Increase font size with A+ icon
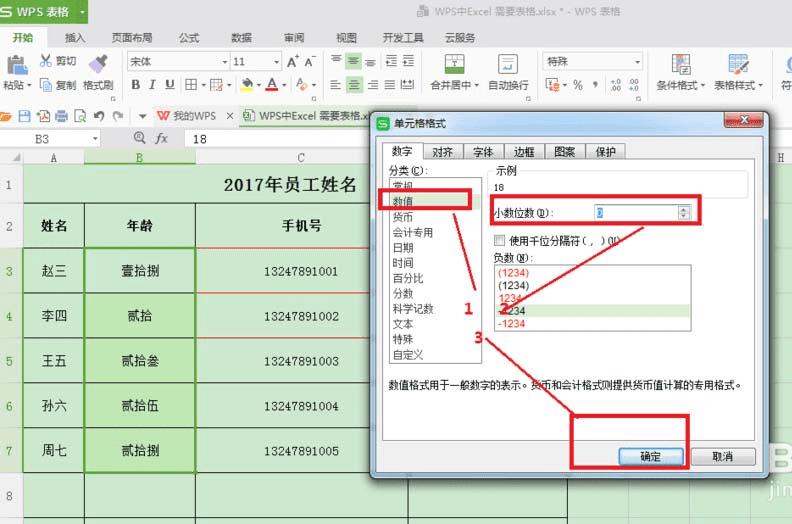 pyautogui.click(x=292, y=62)
